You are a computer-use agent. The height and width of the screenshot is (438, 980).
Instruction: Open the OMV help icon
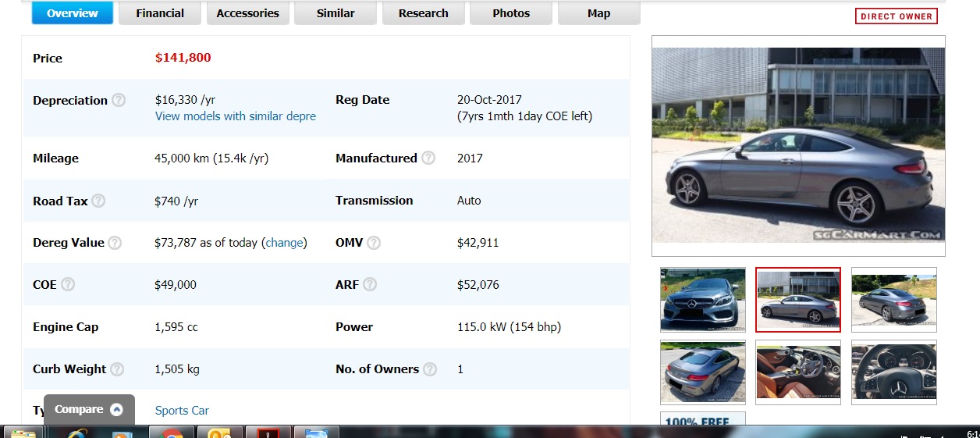(374, 243)
